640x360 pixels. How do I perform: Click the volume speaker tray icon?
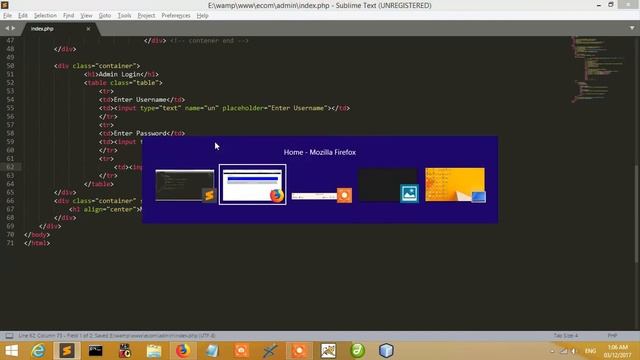pos(574,351)
